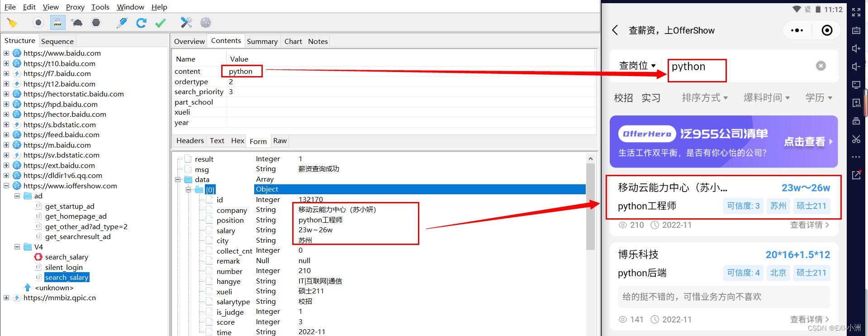
Task: Click the emulator APK install icon
Action: (x=856, y=103)
